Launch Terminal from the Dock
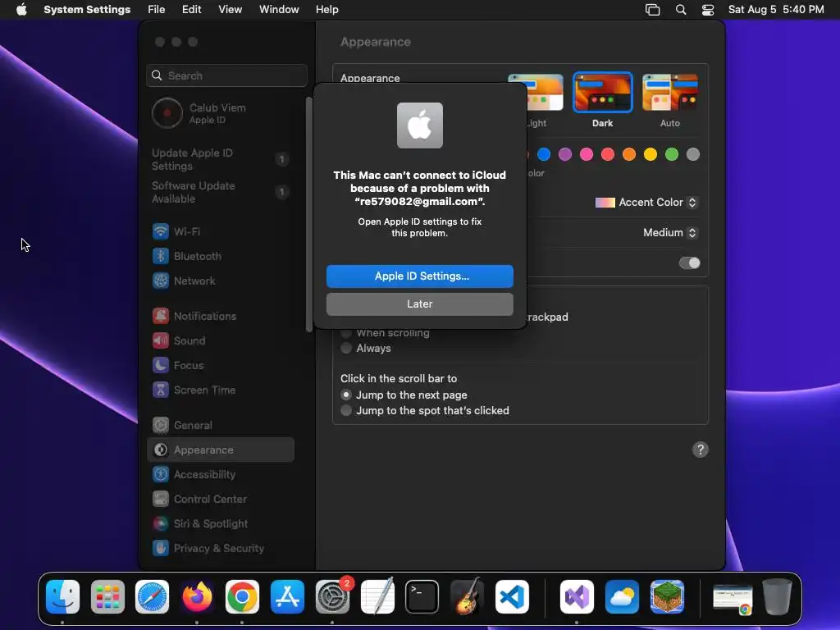The image size is (840, 630). click(422, 596)
